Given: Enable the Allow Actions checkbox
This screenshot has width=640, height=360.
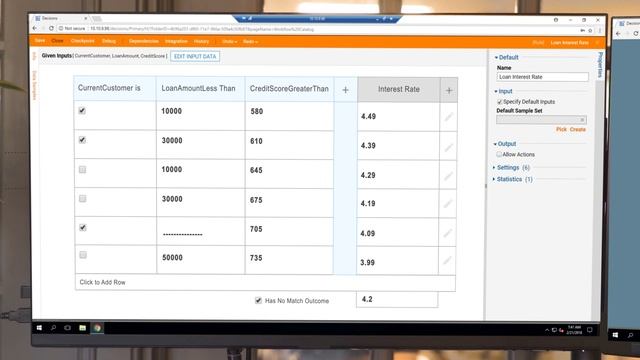Looking at the screenshot, I should point(499,154).
